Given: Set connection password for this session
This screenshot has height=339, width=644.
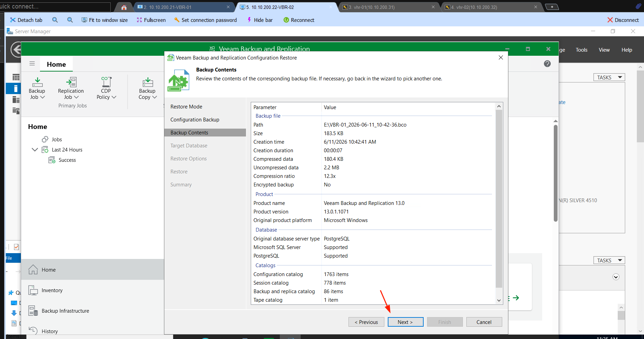Looking at the screenshot, I should tap(205, 20).
